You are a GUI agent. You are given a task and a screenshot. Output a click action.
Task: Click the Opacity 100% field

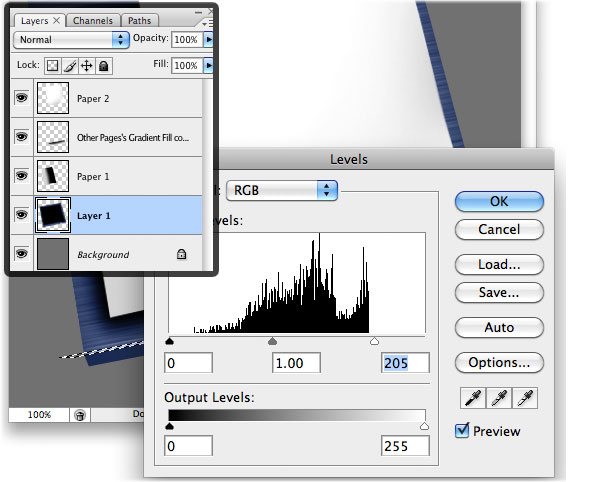pos(187,39)
